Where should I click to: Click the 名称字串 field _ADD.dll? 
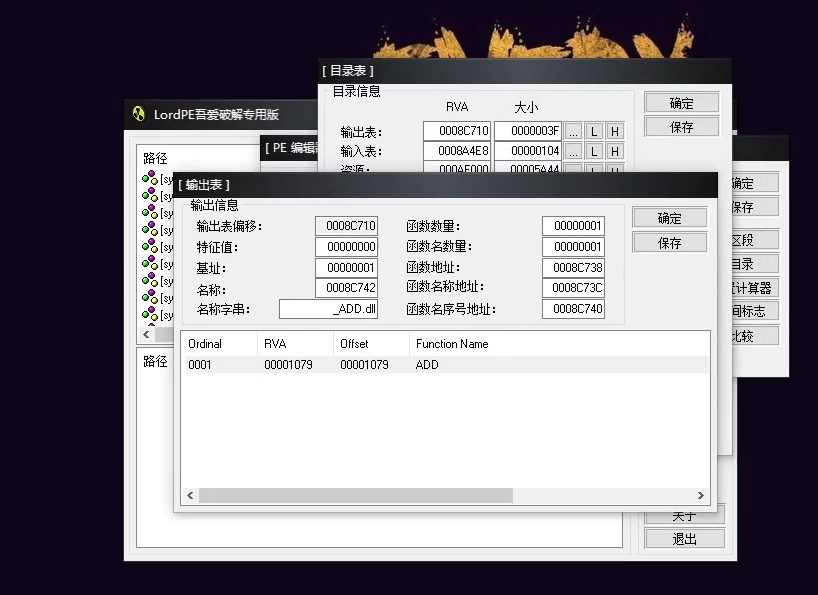(x=329, y=309)
